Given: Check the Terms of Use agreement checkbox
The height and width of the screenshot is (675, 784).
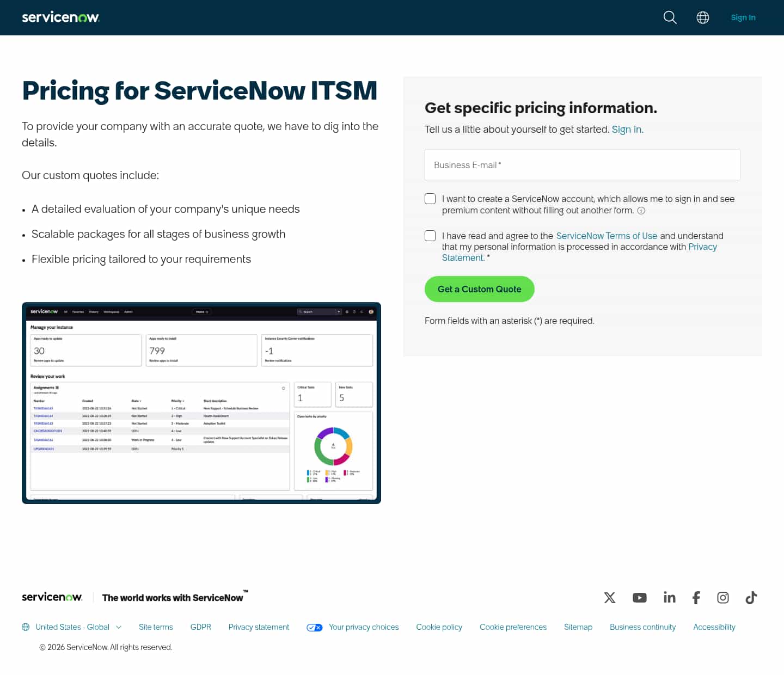Looking at the screenshot, I should point(430,236).
